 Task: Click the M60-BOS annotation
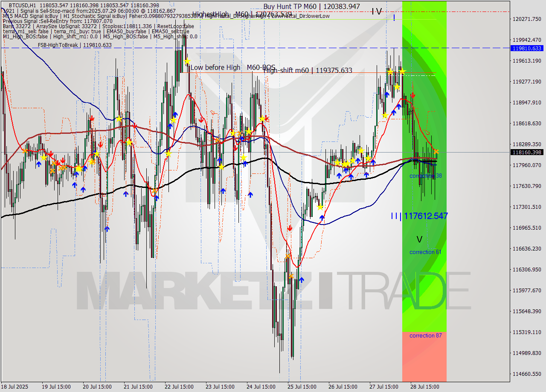(261, 67)
